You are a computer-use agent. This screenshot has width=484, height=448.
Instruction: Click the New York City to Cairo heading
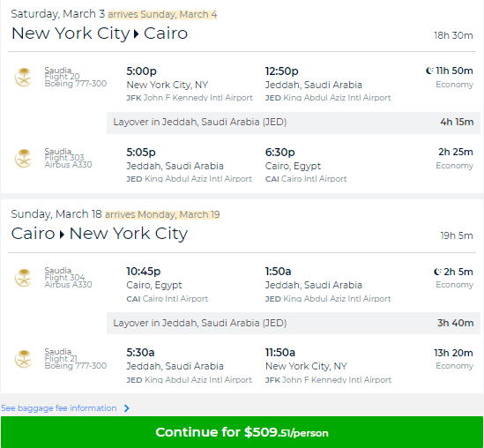(x=100, y=34)
